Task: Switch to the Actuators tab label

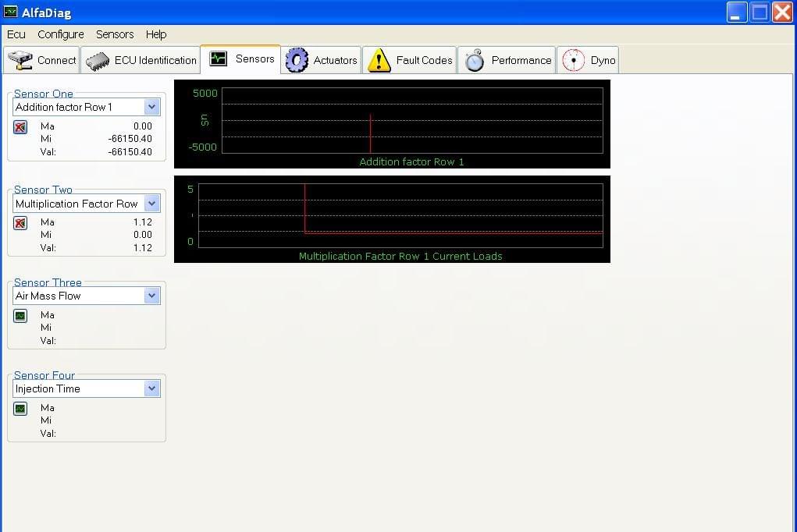Action: 335,60
